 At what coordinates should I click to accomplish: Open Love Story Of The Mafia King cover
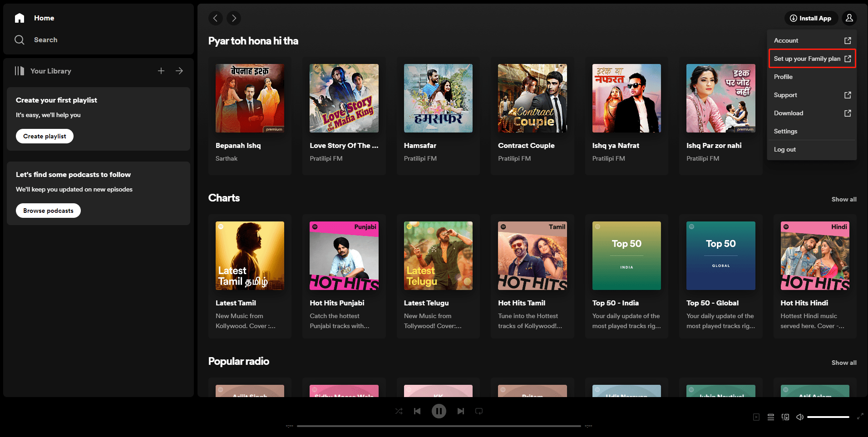[x=344, y=98]
